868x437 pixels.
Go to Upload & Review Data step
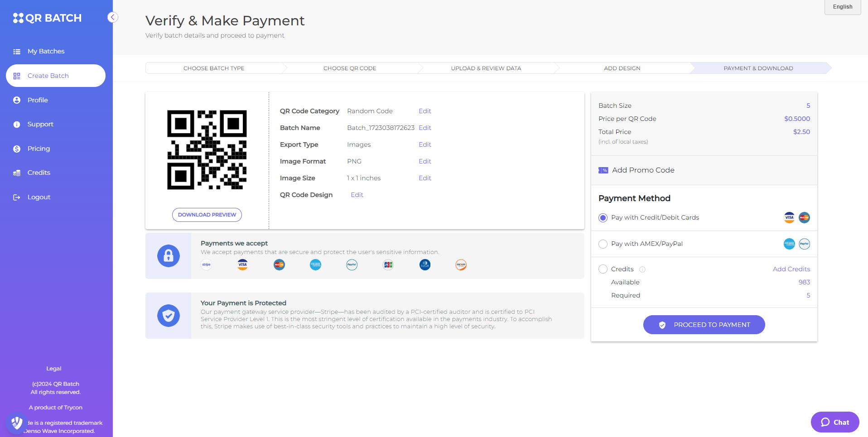pos(486,68)
